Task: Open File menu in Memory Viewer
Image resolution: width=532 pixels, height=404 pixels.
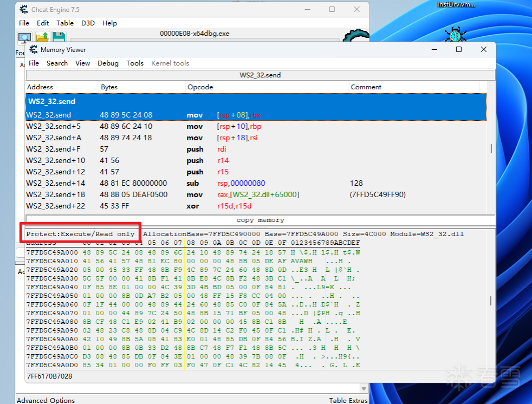Action: [34, 63]
